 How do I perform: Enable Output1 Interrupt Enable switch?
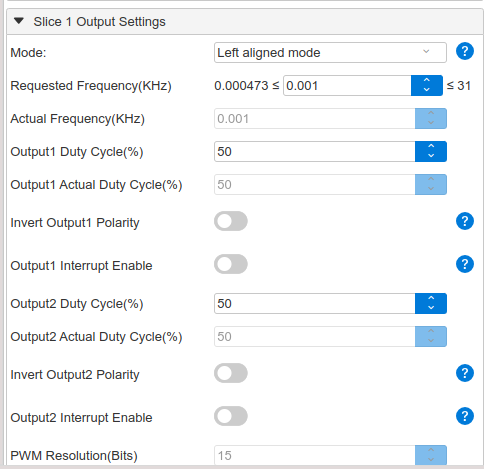(x=231, y=264)
